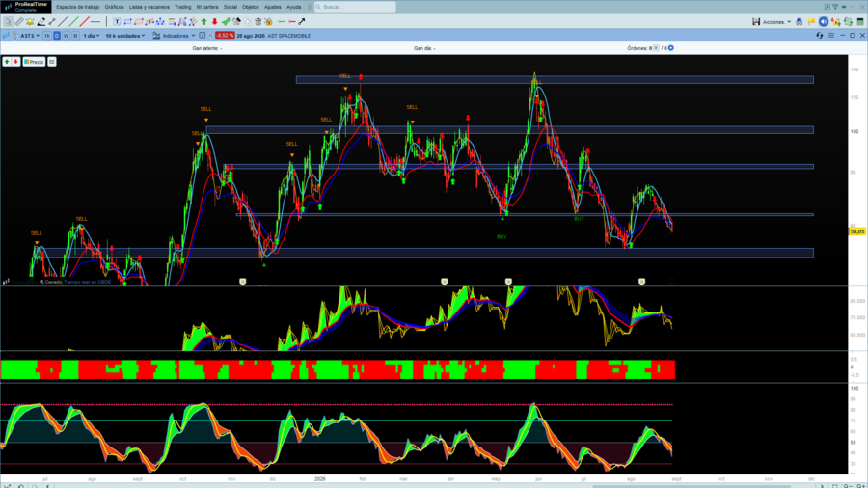Viewport: 868px width, 488px height.
Task: Click the Precio button on chart
Action: click(34, 62)
